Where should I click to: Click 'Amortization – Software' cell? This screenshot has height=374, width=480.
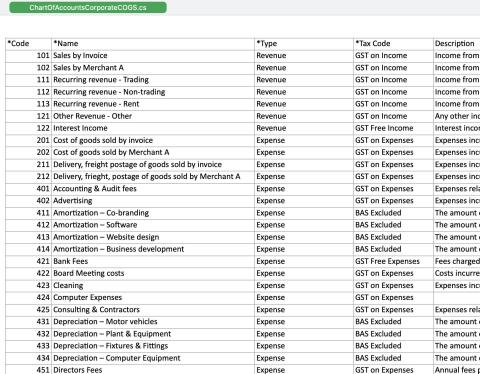[153, 225]
